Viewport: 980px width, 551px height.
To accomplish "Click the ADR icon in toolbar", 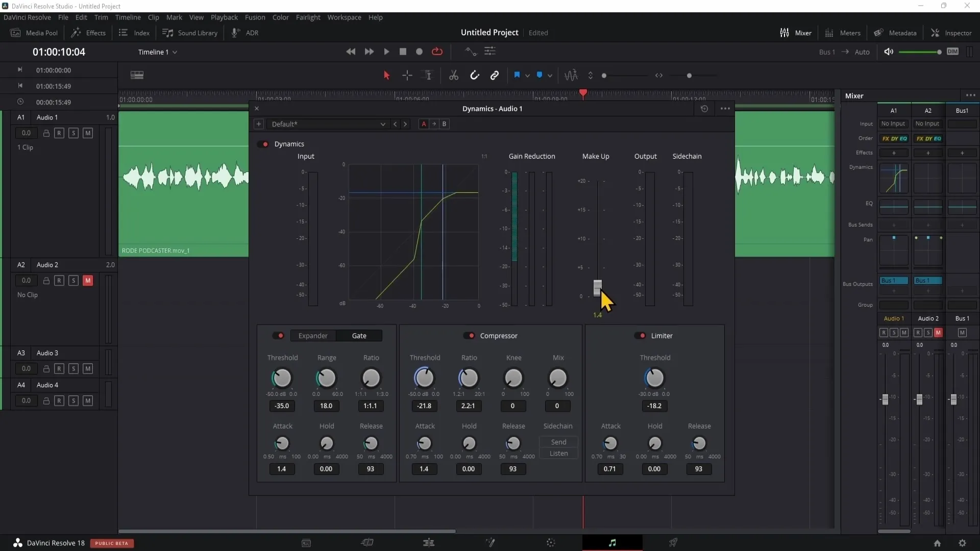I will 235,32.
